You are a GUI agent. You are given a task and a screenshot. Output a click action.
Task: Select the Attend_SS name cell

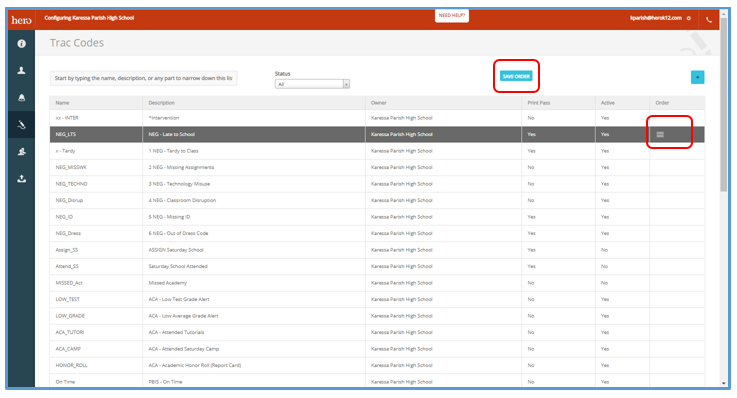click(x=67, y=266)
